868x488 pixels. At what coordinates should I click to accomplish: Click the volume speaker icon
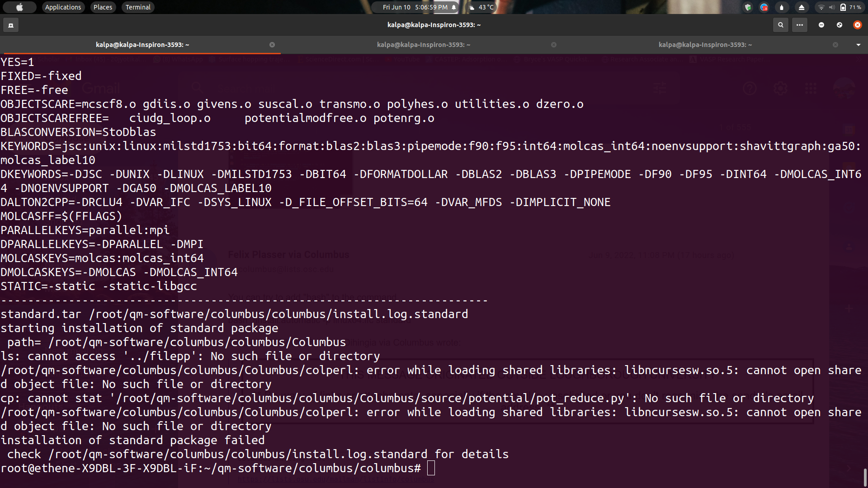pos(832,7)
